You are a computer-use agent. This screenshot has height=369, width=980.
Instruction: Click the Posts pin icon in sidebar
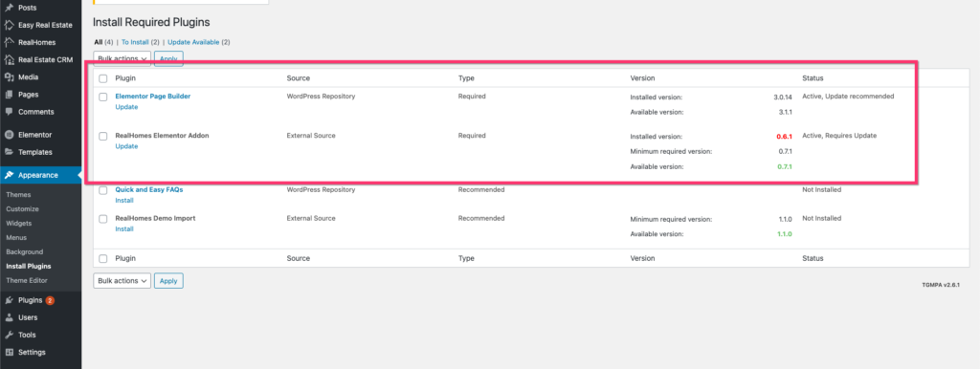pos(9,8)
